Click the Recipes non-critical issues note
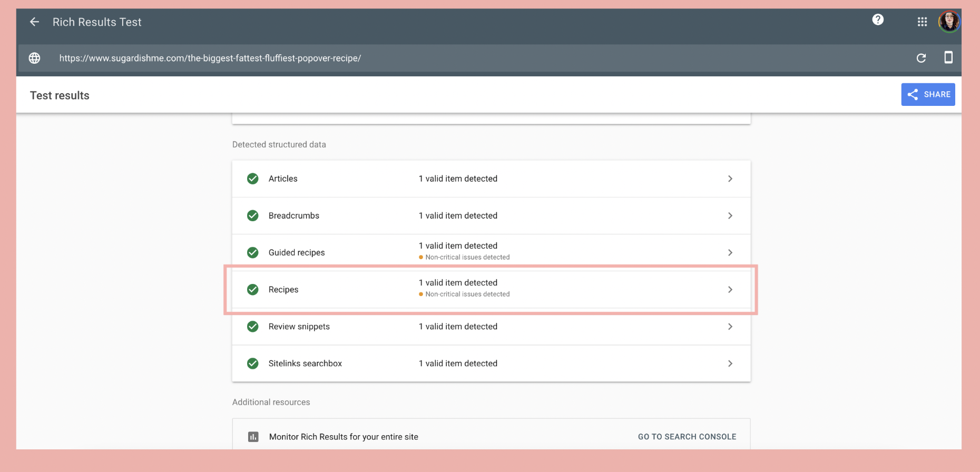Screen dimensions: 980x472 point(464,294)
